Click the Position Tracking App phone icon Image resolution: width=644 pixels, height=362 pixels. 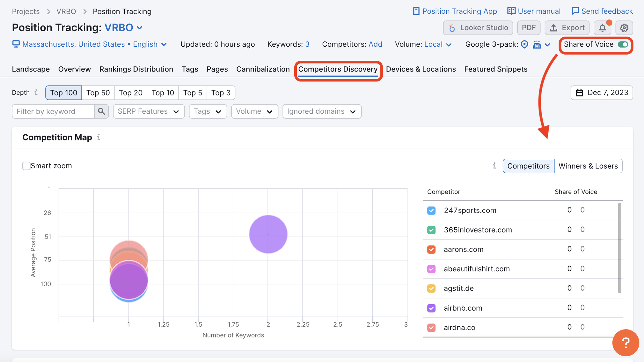coord(416,11)
